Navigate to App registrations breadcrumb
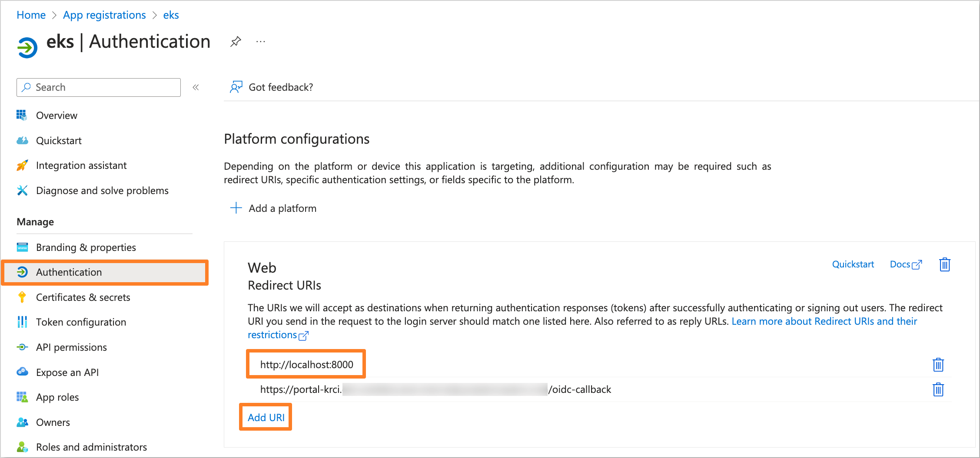The height and width of the screenshot is (458, 980). point(104,15)
